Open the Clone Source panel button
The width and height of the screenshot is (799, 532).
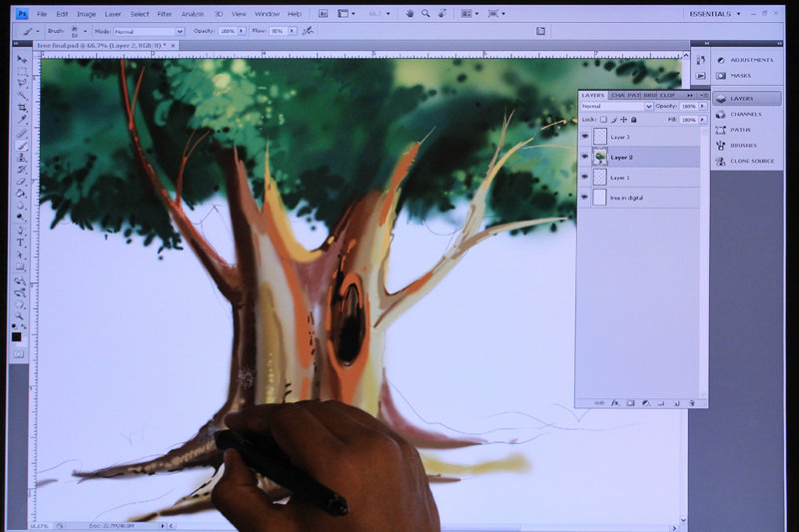pos(745,161)
